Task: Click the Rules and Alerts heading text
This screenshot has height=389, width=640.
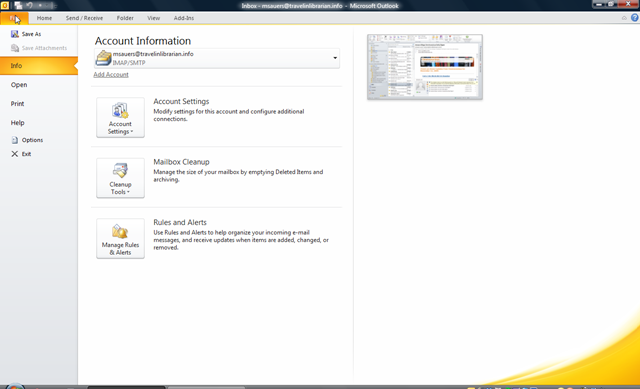Action: tap(180, 222)
